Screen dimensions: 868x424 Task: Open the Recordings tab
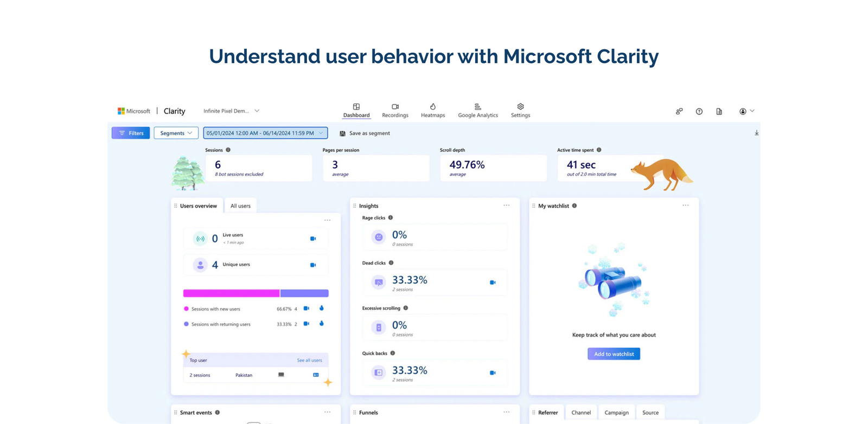click(395, 111)
